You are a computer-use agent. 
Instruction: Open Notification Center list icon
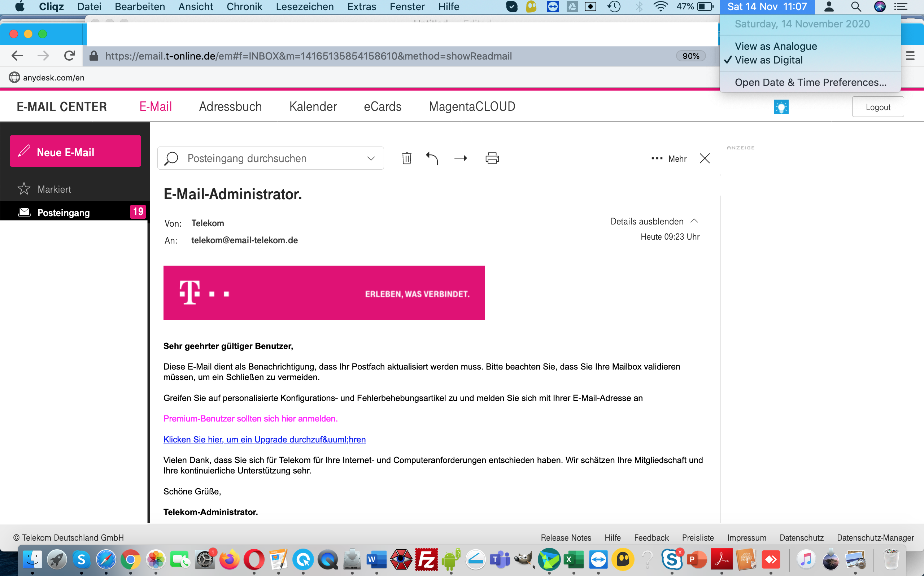pyautogui.click(x=901, y=6)
